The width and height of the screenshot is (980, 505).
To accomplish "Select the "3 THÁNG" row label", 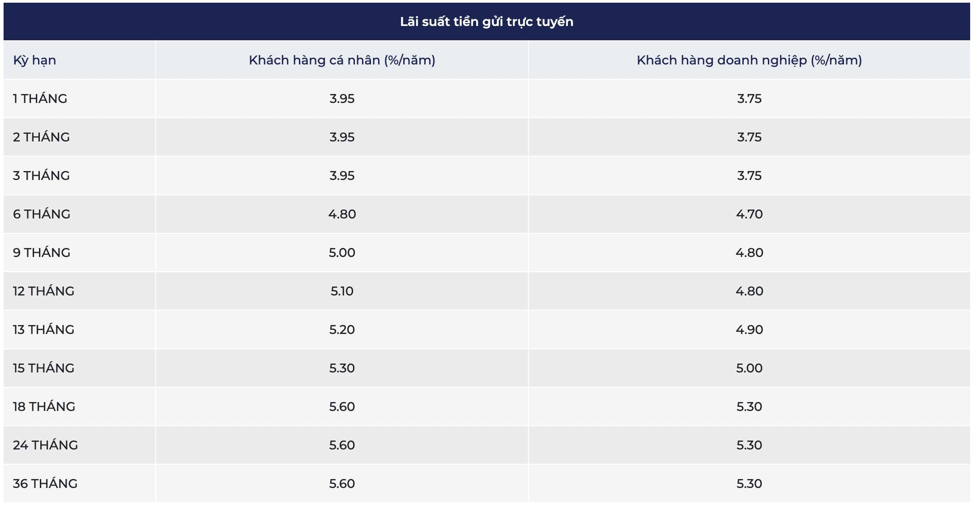I will [x=41, y=175].
